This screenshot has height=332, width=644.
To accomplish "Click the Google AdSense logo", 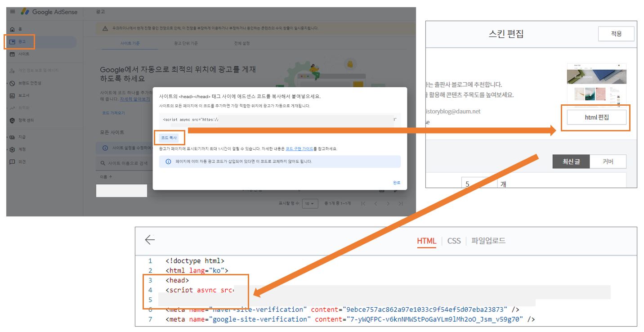I will pos(48,12).
